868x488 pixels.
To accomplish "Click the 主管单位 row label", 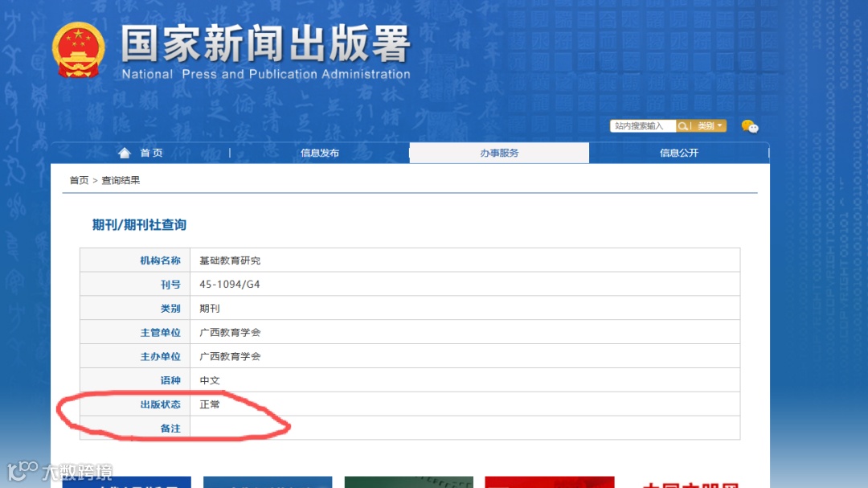I will (x=160, y=332).
